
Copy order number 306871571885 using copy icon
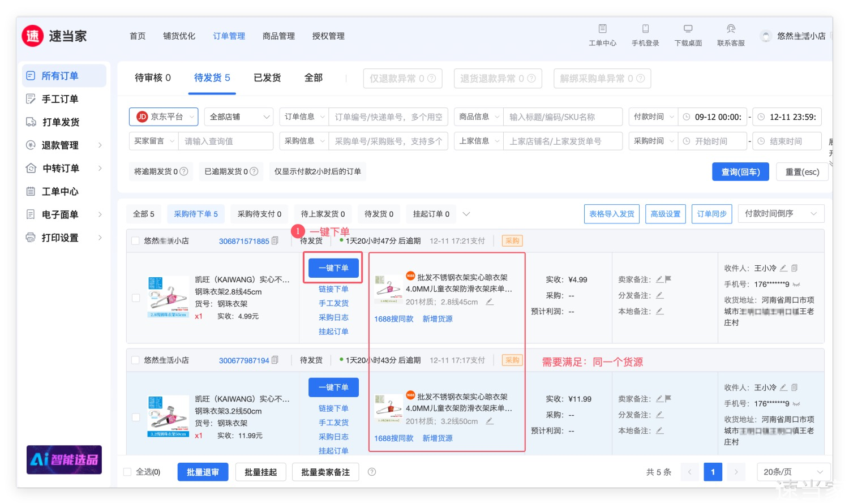pos(275,241)
